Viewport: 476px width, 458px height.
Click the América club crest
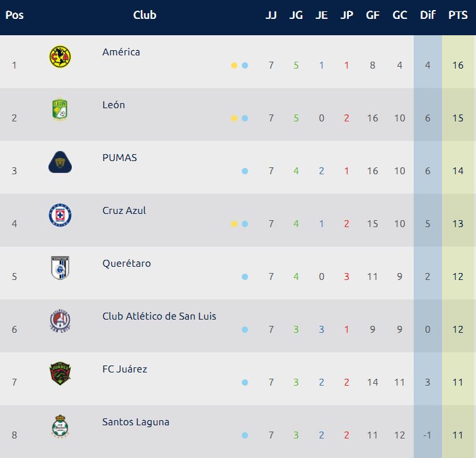coord(60,57)
